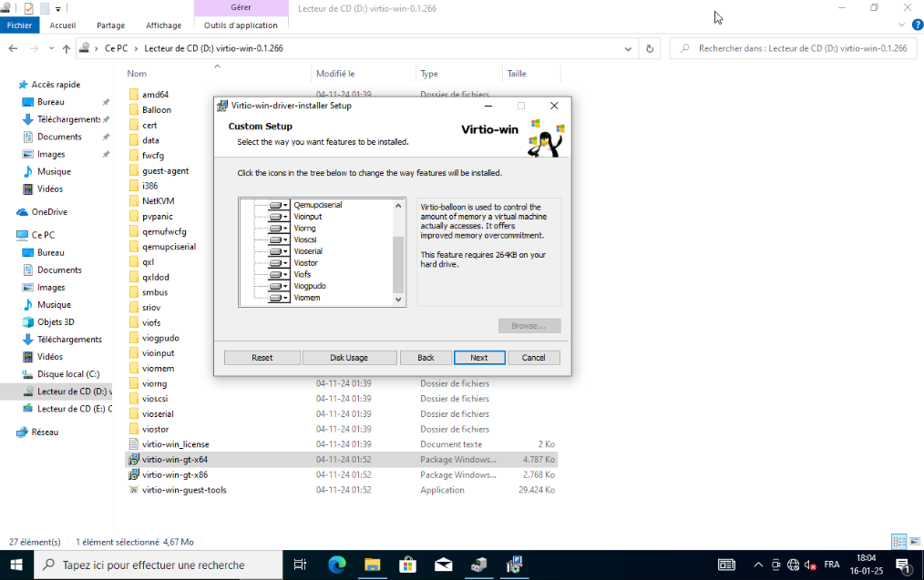Sort files by Modifié le column
Screen dimensions: 924x580
click(335, 74)
